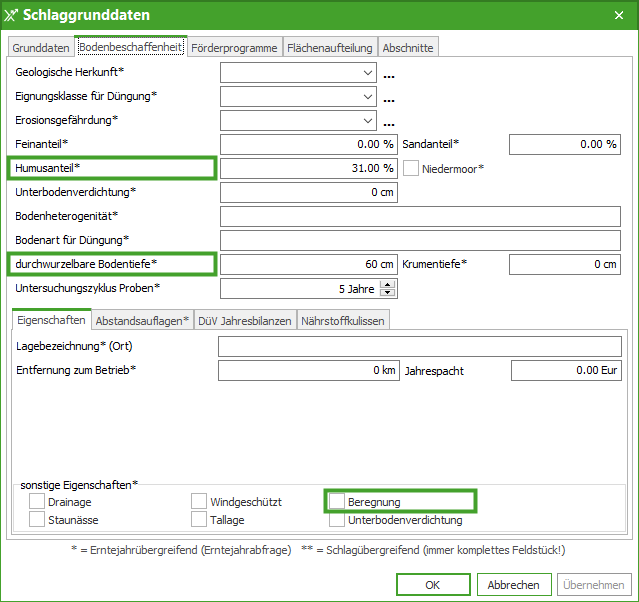639x602 pixels.
Task: Confirm the dialog with OK
Action: tap(433, 585)
